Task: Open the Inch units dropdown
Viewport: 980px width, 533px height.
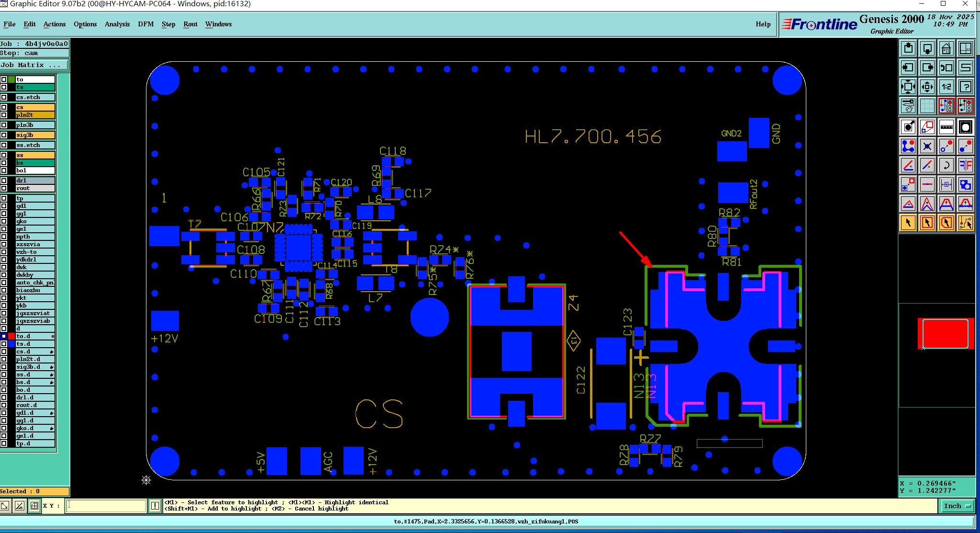Action: [x=957, y=506]
